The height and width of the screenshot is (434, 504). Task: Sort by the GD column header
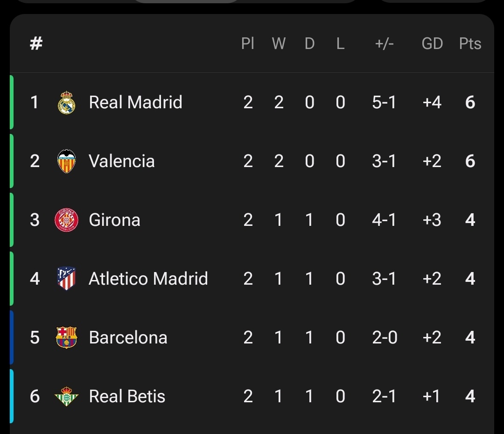(x=432, y=43)
